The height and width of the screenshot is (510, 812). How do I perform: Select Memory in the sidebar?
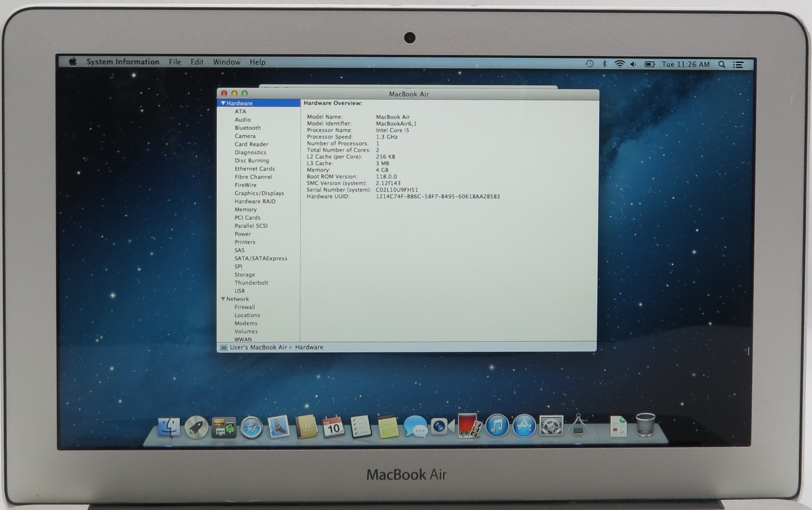pyautogui.click(x=246, y=209)
